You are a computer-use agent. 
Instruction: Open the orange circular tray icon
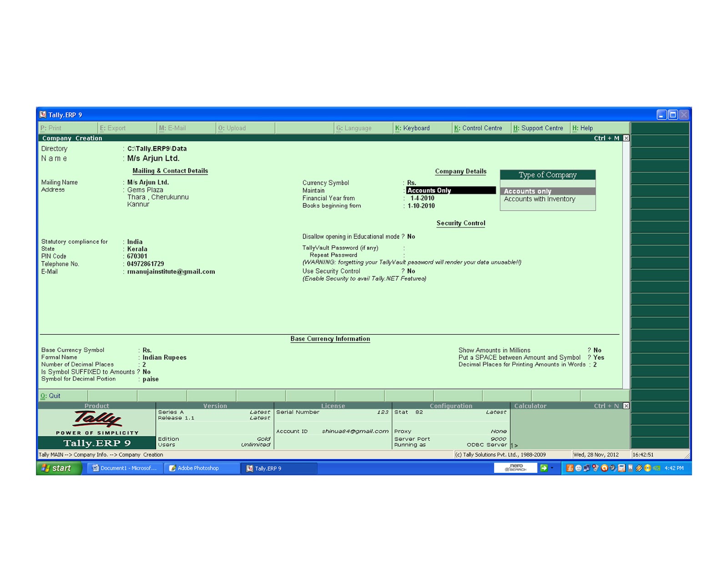604,468
